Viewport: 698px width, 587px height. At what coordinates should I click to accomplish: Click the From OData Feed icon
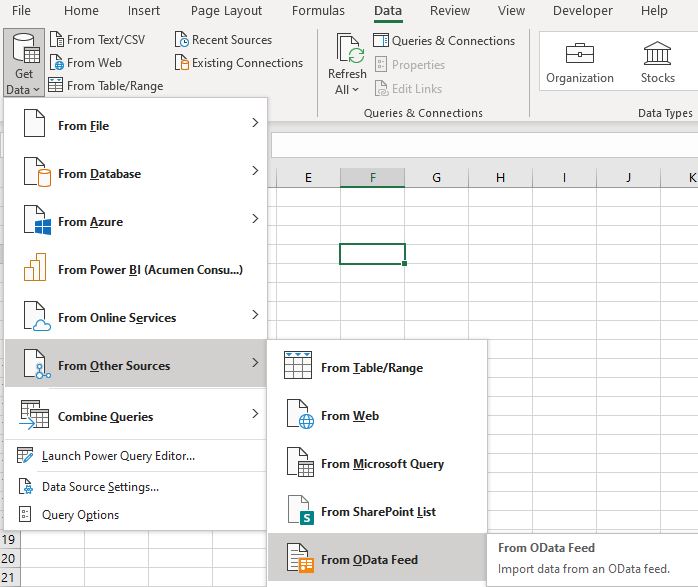pyautogui.click(x=300, y=558)
